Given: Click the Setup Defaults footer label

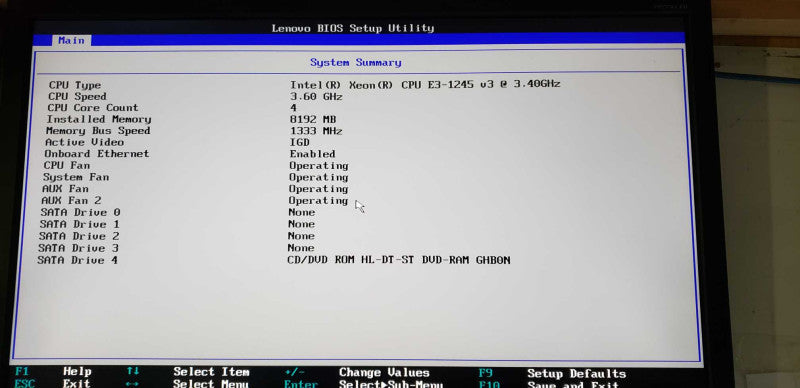Looking at the screenshot, I should pyautogui.click(x=576, y=374).
